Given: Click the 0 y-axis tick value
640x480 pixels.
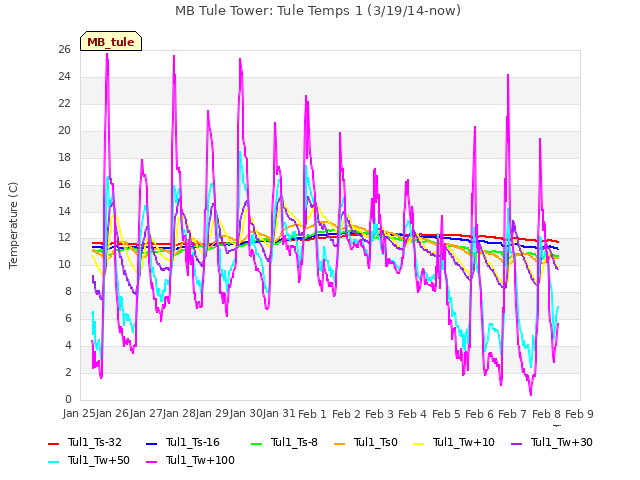Looking at the screenshot, I should (68, 400).
